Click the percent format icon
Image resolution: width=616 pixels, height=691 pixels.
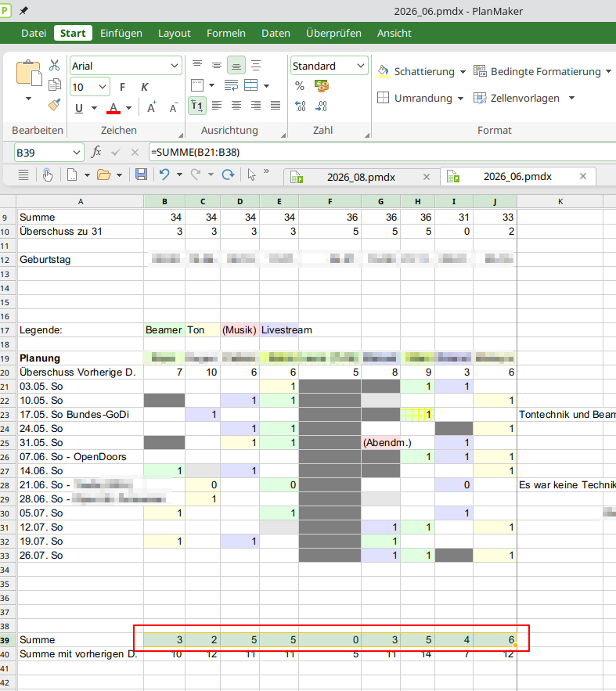pos(300,86)
